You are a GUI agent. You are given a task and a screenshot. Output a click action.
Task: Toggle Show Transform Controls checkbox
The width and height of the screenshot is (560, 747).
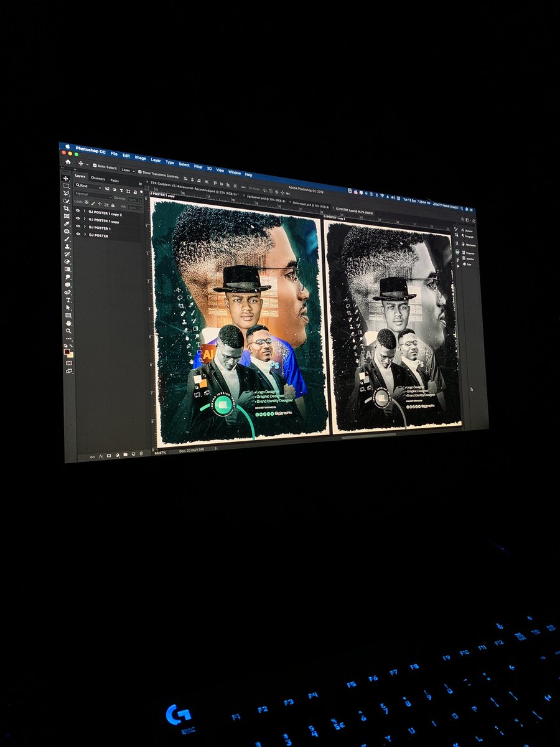[x=140, y=172]
